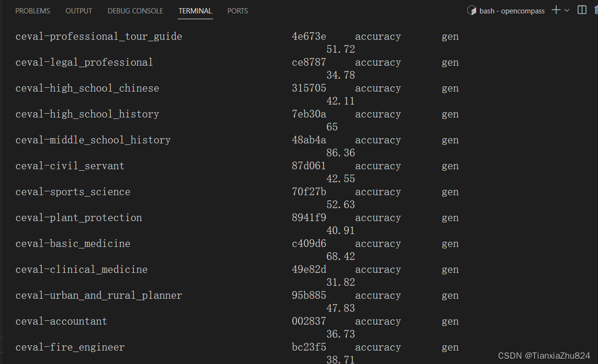This screenshot has height=364, width=598.
Task: Select the TERMINAL tab
Action: (195, 11)
